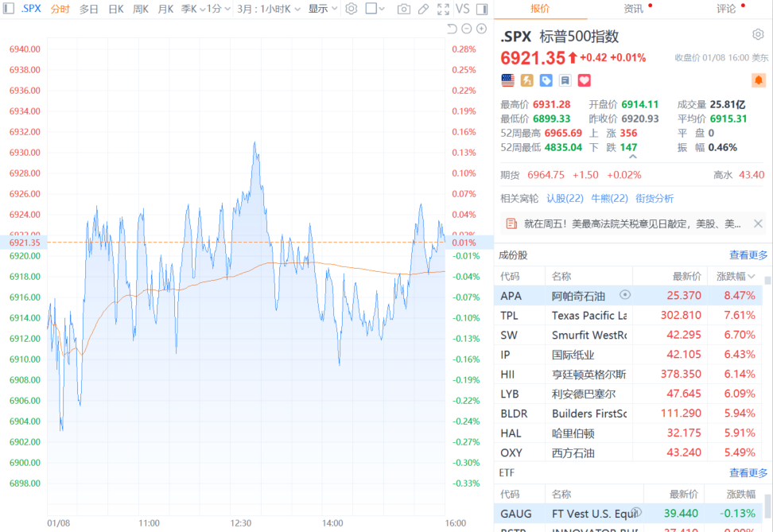
Task: Click 查看更多 next to 成份股
Action: pyautogui.click(x=748, y=255)
